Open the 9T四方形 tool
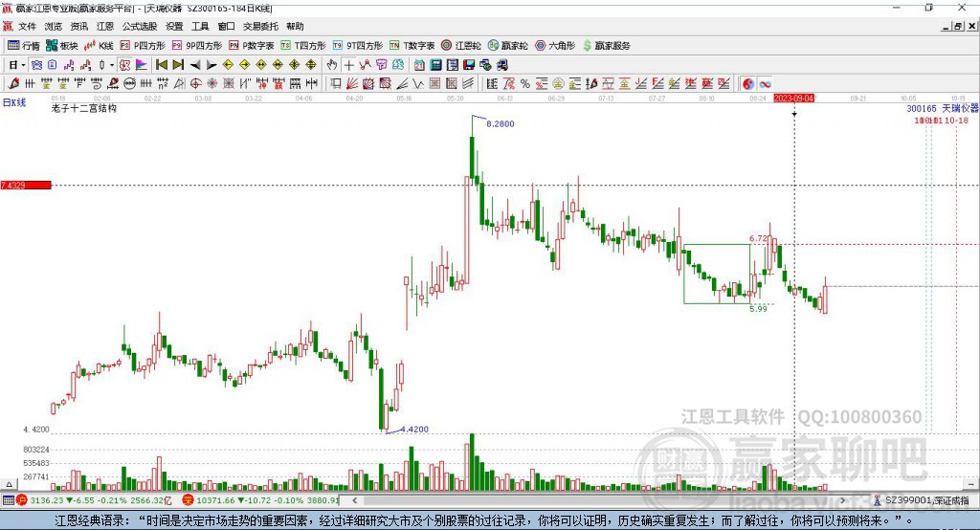The image size is (980, 530). coord(358,46)
